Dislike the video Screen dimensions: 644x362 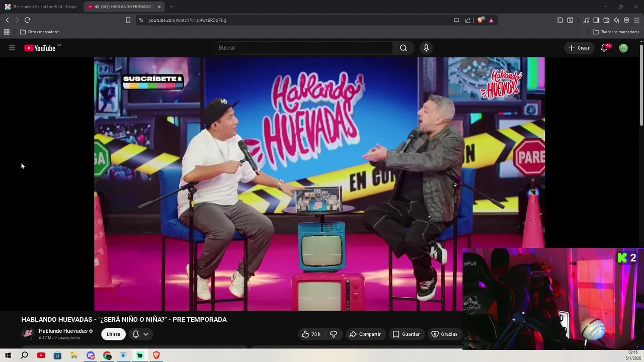coord(333,334)
